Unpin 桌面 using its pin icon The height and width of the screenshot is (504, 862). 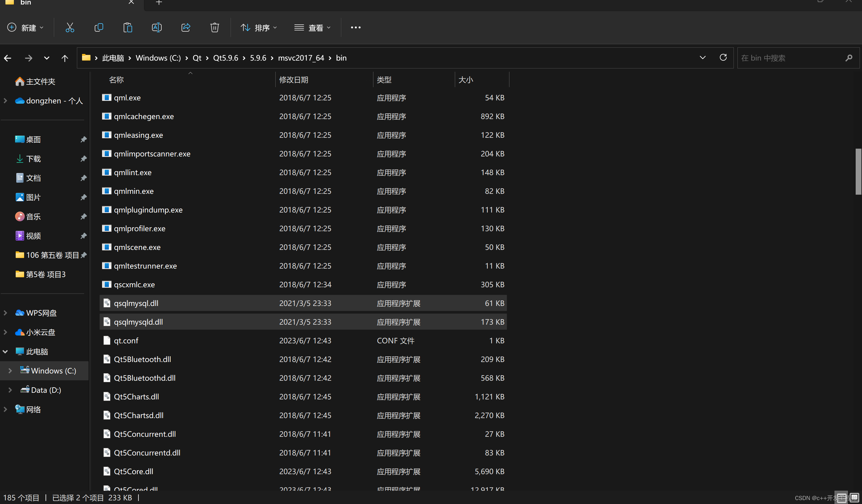click(84, 139)
